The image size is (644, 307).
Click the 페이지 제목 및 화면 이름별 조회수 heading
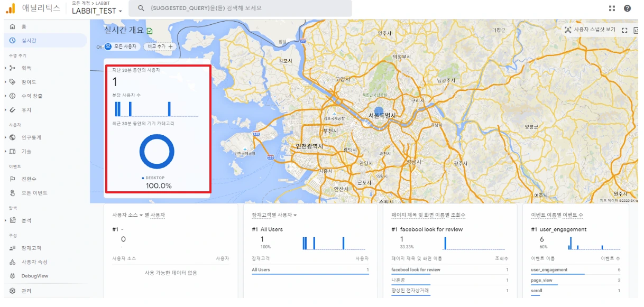(428, 215)
